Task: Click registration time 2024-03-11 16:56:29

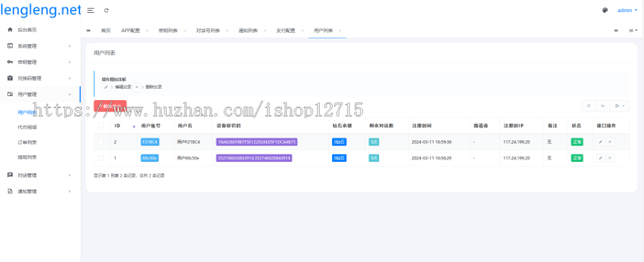Action: pos(431,158)
